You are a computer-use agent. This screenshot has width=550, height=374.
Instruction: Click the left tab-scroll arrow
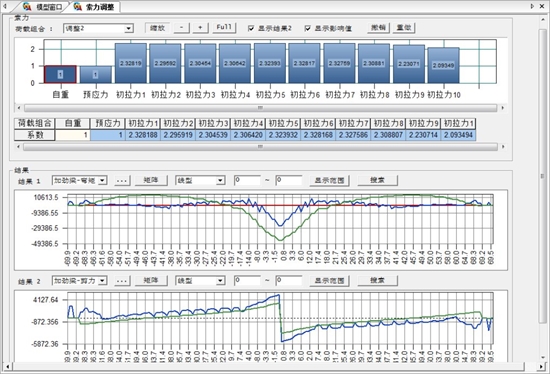coord(5,6)
